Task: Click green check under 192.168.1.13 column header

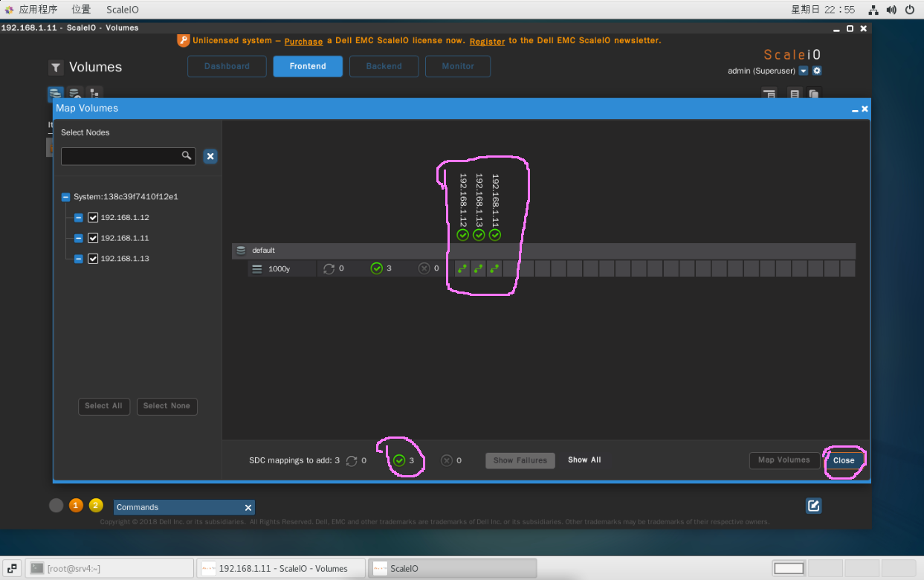Action: [479, 235]
